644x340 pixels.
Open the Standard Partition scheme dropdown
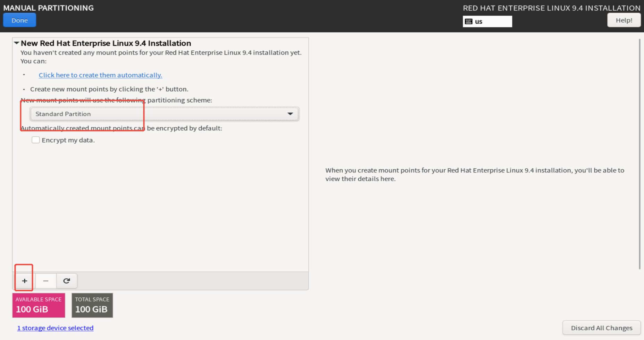point(164,114)
